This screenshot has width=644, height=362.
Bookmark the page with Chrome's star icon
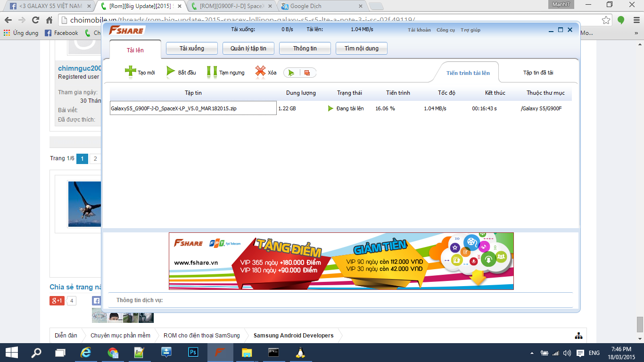pos(606,20)
